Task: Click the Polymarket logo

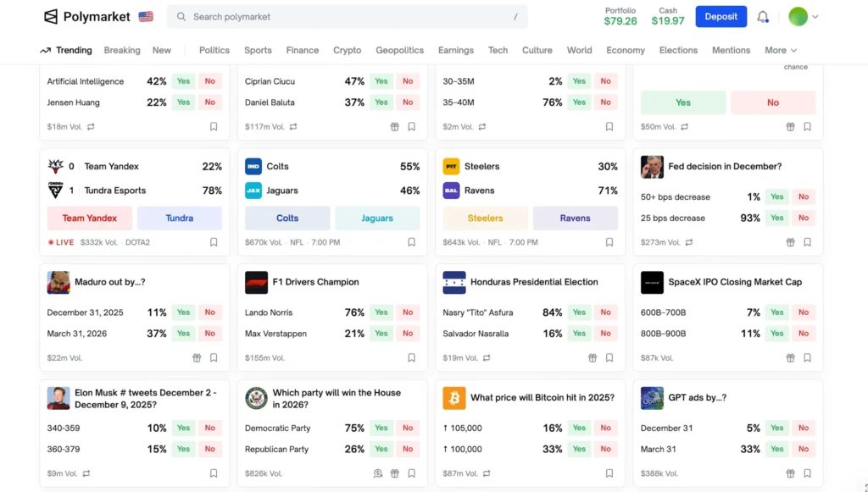Action: click(x=87, y=17)
